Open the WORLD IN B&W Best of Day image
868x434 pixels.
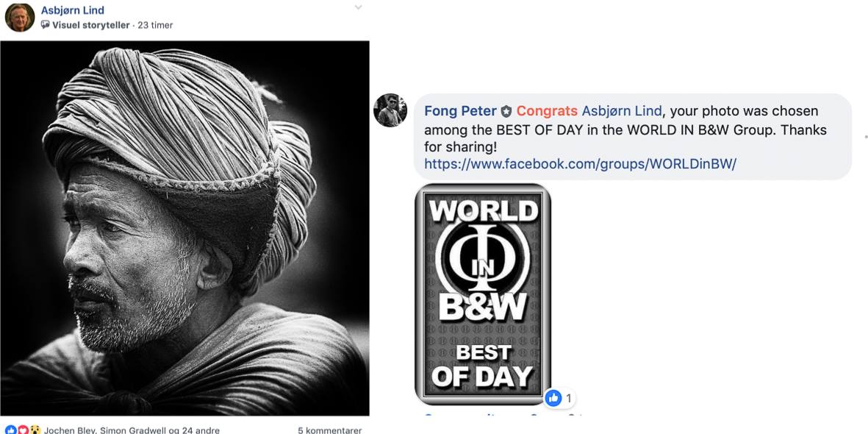pos(483,294)
